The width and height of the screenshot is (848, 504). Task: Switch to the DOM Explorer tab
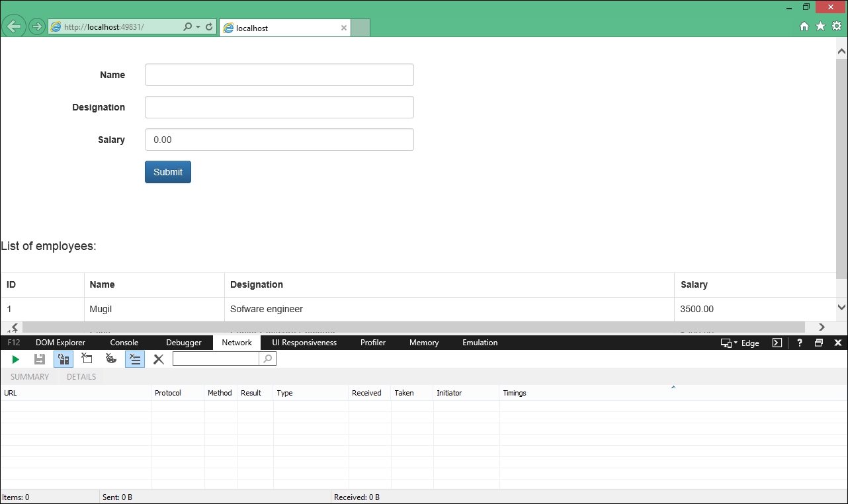pyautogui.click(x=60, y=343)
